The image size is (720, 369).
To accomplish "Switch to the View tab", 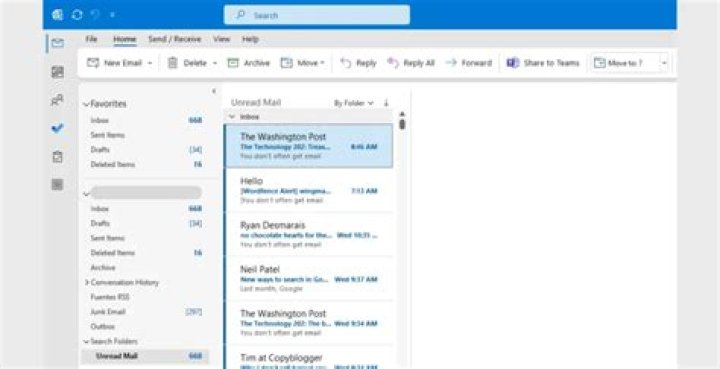I will tap(221, 39).
